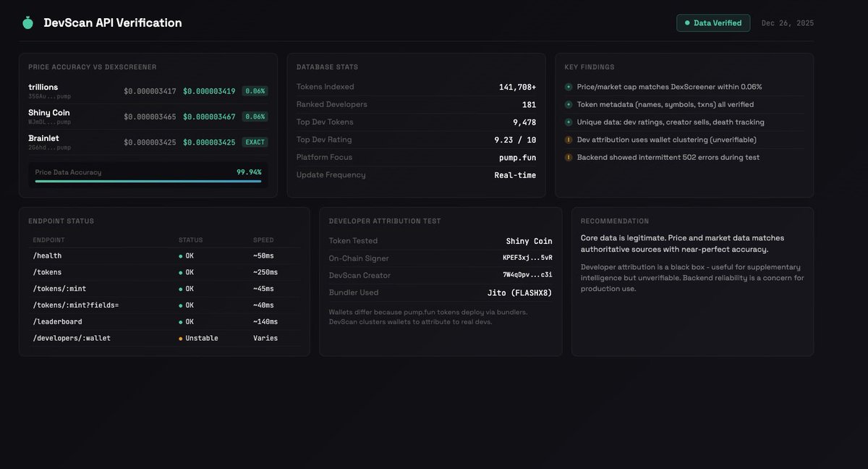This screenshot has height=469, width=868.
Task: Click the Tokens Indexed value 141,708+
Action: (518, 87)
